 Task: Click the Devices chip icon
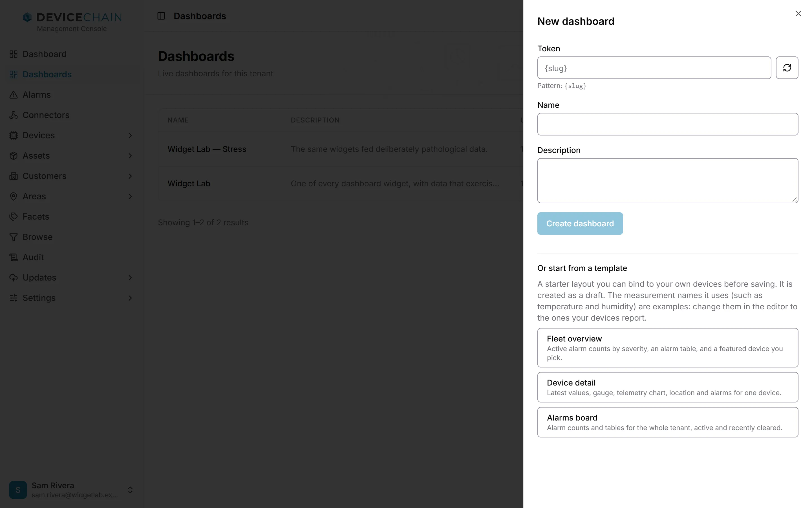pos(14,135)
